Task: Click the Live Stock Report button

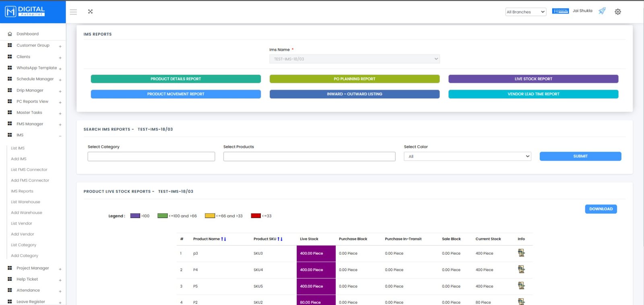Action: [x=533, y=79]
